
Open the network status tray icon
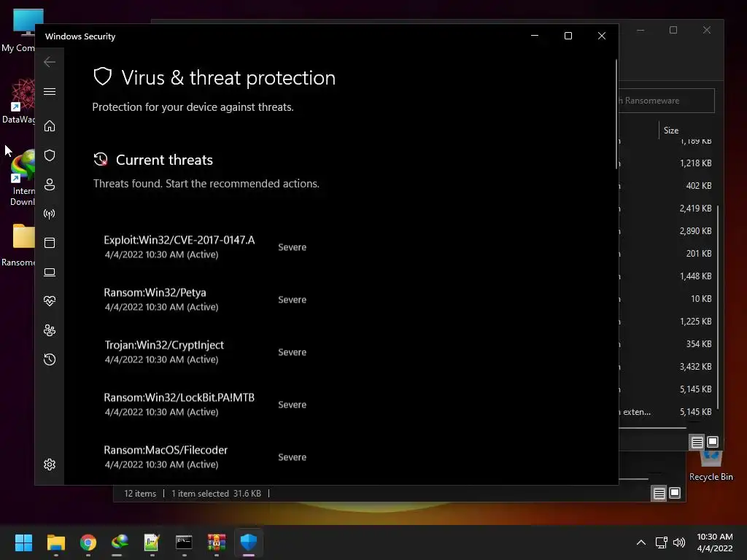coord(661,542)
